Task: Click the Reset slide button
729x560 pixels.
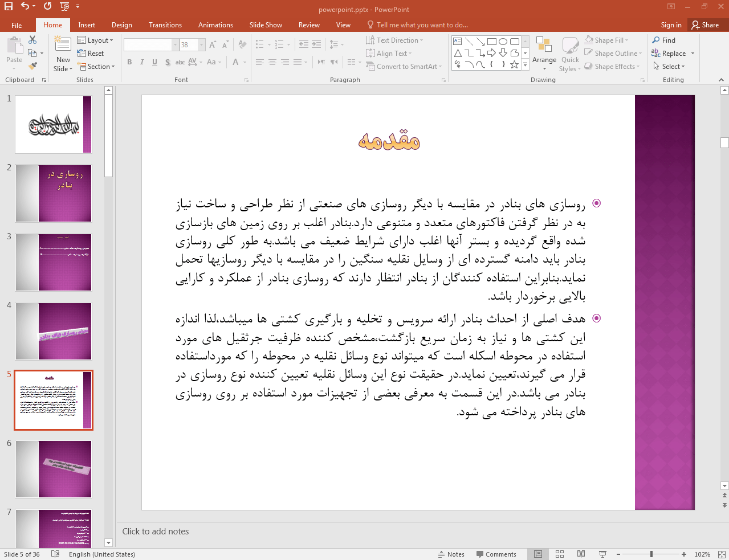Action: pos(91,54)
